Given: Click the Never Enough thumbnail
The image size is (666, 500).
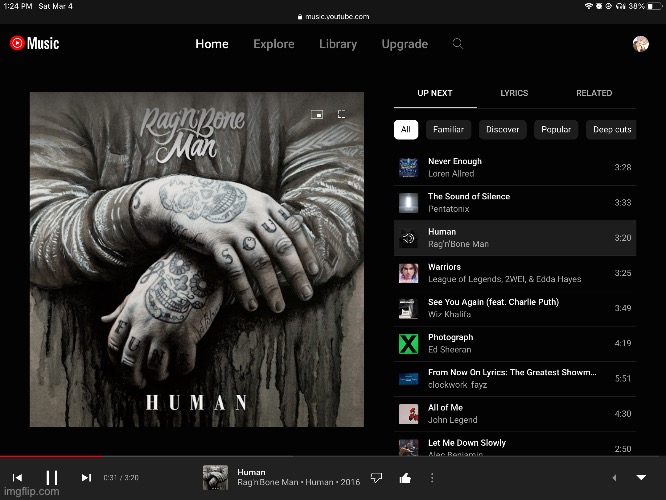Looking at the screenshot, I should click(409, 167).
